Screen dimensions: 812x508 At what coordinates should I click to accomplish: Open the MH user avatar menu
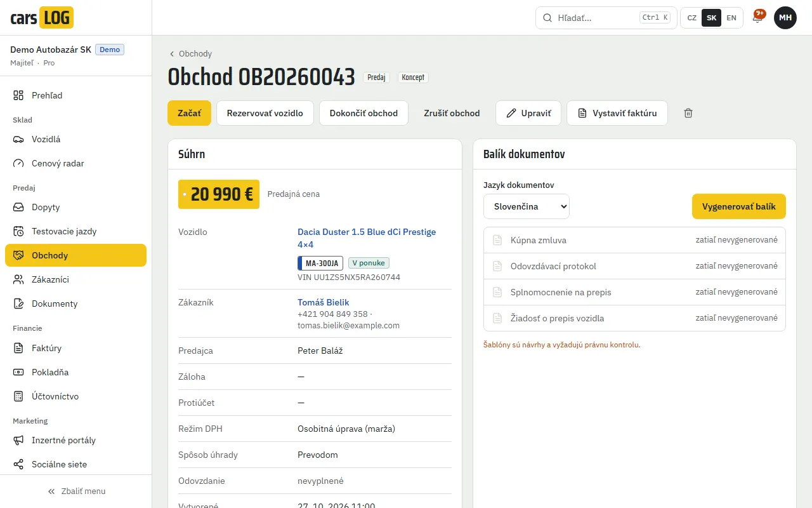[x=785, y=18]
